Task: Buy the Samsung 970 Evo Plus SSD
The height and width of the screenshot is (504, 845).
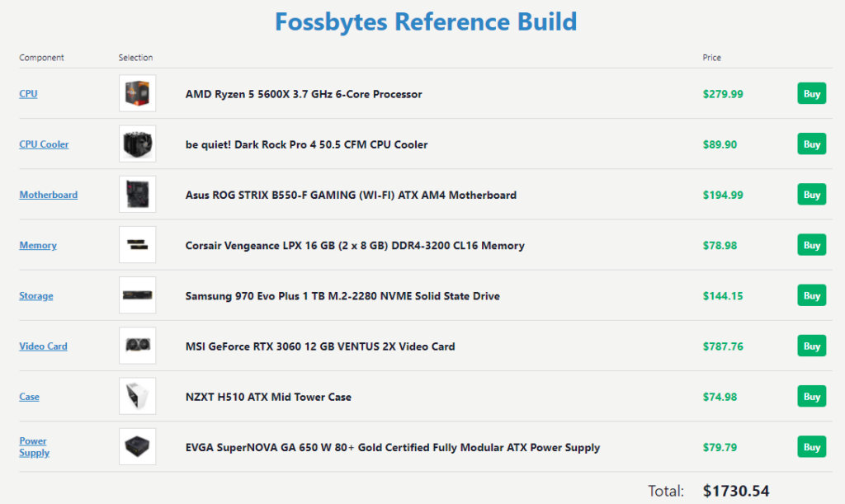Action: point(811,295)
